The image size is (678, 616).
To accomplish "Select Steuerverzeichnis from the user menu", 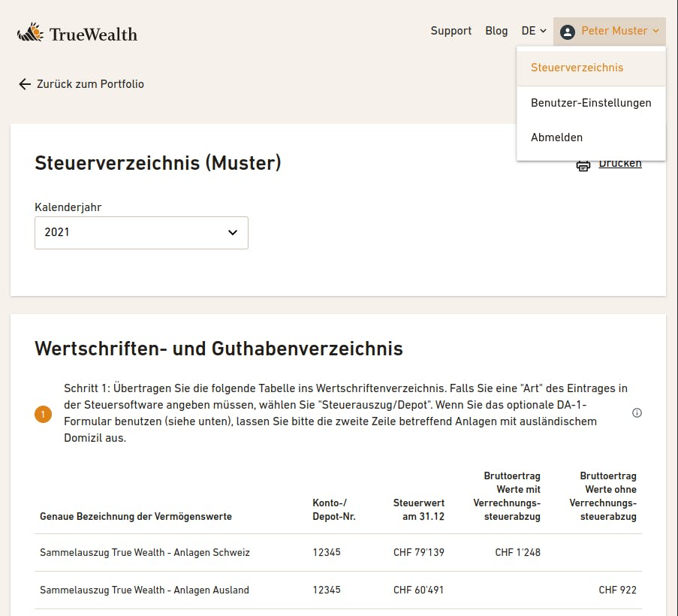I will 591,68.
